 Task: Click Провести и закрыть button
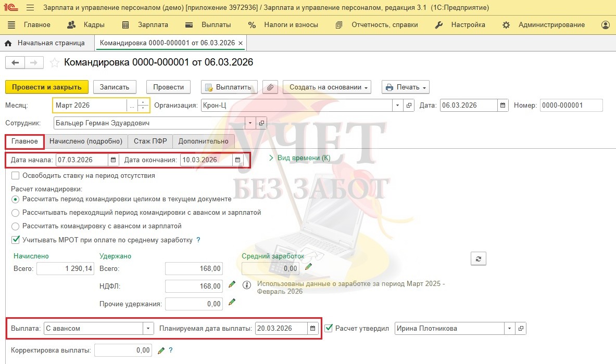(x=47, y=87)
